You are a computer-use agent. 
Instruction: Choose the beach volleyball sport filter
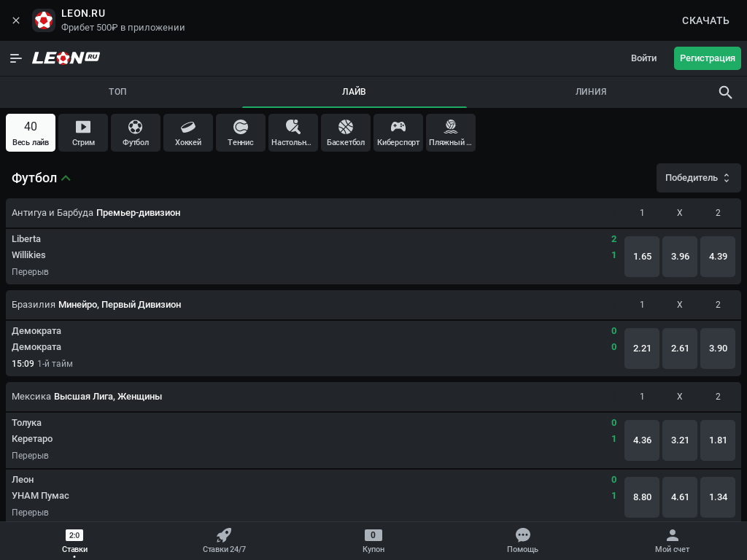tap(451, 133)
